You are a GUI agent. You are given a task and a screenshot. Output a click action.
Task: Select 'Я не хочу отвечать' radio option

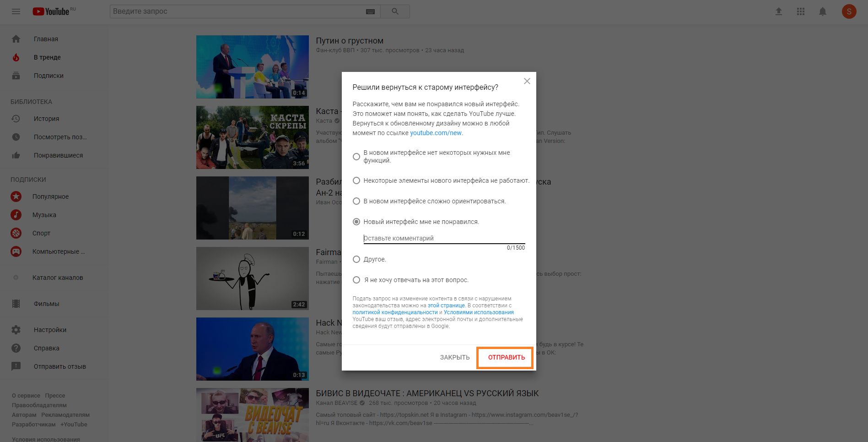356,280
